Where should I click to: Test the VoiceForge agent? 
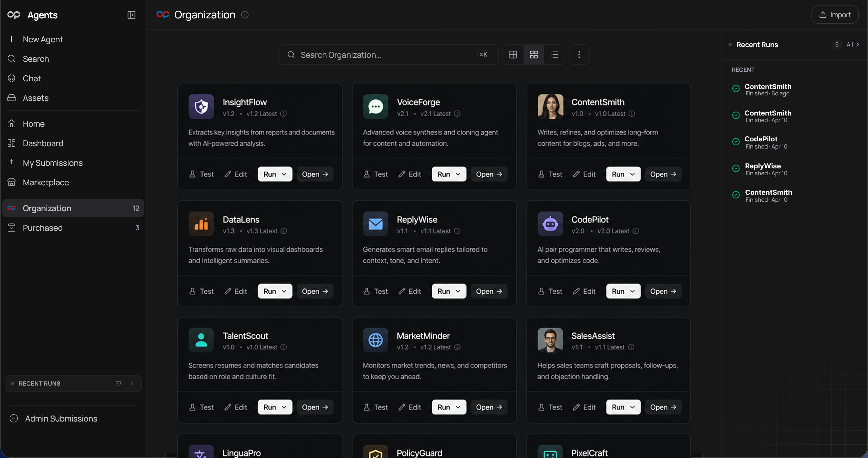pos(375,174)
